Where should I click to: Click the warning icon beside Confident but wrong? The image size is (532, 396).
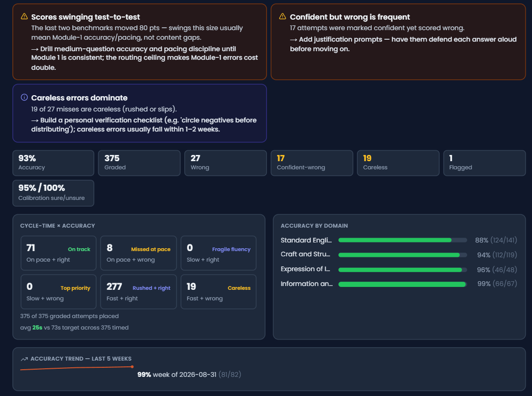[282, 16]
